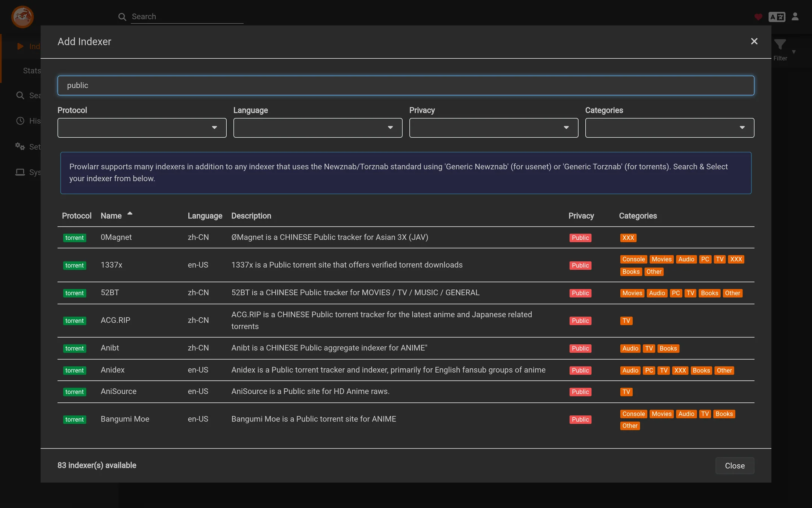Open the Language dropdown
Viewport: 812px width, 508px height.
click(318, 128)
